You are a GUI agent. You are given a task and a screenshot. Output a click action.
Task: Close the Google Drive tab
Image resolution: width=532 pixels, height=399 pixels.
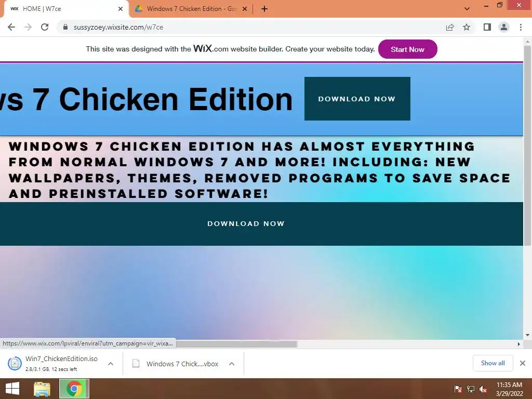[245, 9]
